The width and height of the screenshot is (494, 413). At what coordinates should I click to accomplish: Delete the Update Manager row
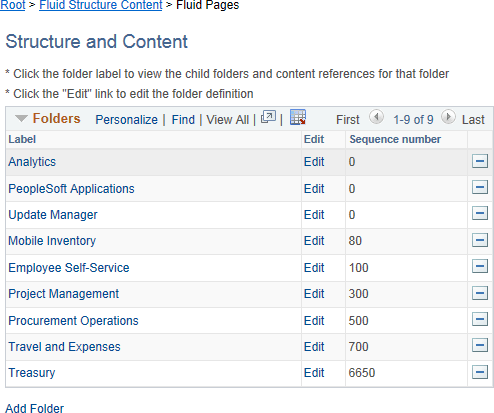[480, 213]
